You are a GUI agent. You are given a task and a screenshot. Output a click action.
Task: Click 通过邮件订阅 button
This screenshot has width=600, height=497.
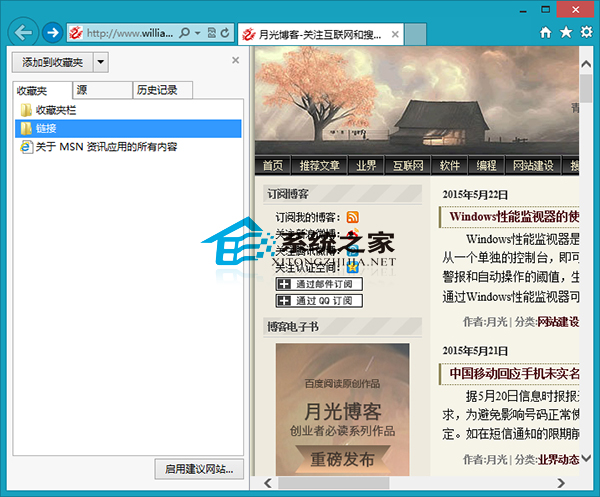pyautogui.click(x=319, y=284)
